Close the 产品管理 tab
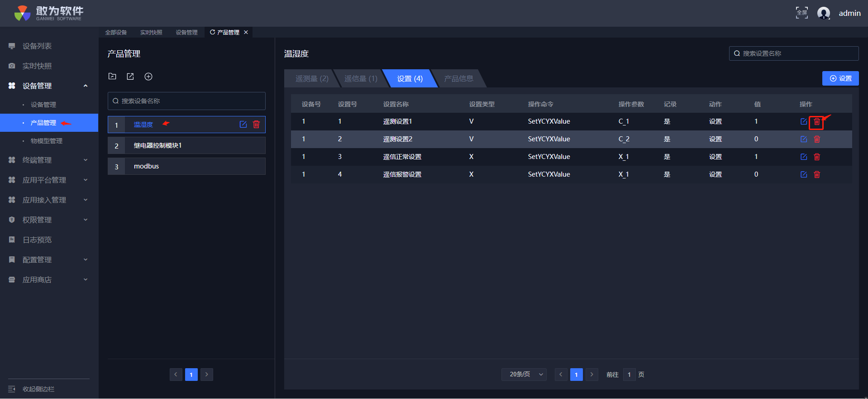 click(246, 32)
